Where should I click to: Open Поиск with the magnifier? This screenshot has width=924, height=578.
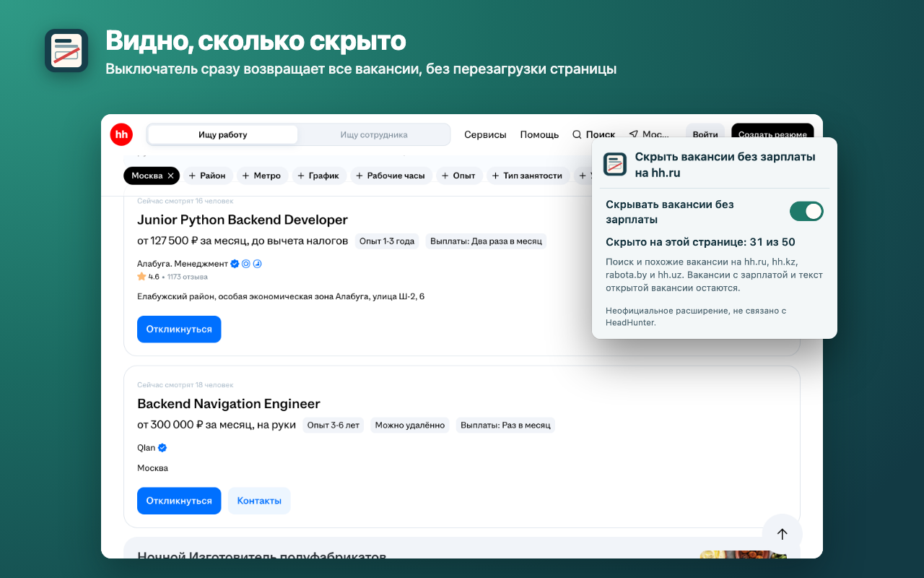(593, 135)
